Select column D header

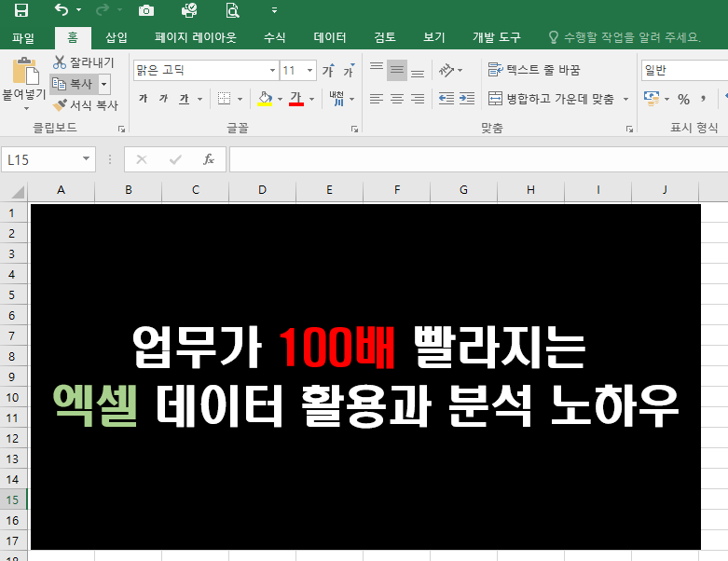click(262, 190)
